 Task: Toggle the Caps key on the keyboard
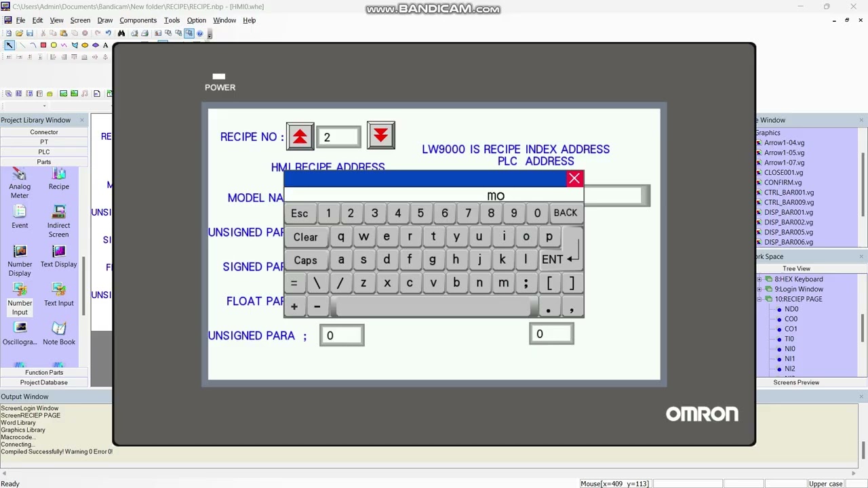[305, 260]
